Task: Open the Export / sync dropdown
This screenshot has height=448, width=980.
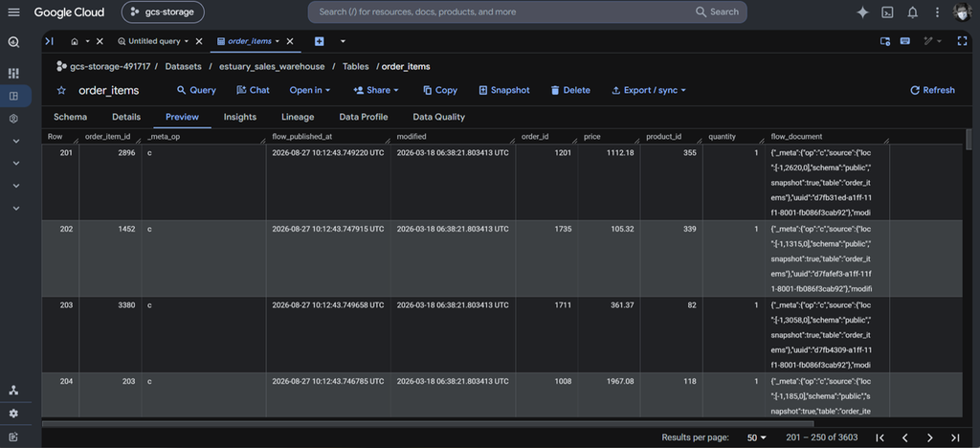Action: pos(649,91)
